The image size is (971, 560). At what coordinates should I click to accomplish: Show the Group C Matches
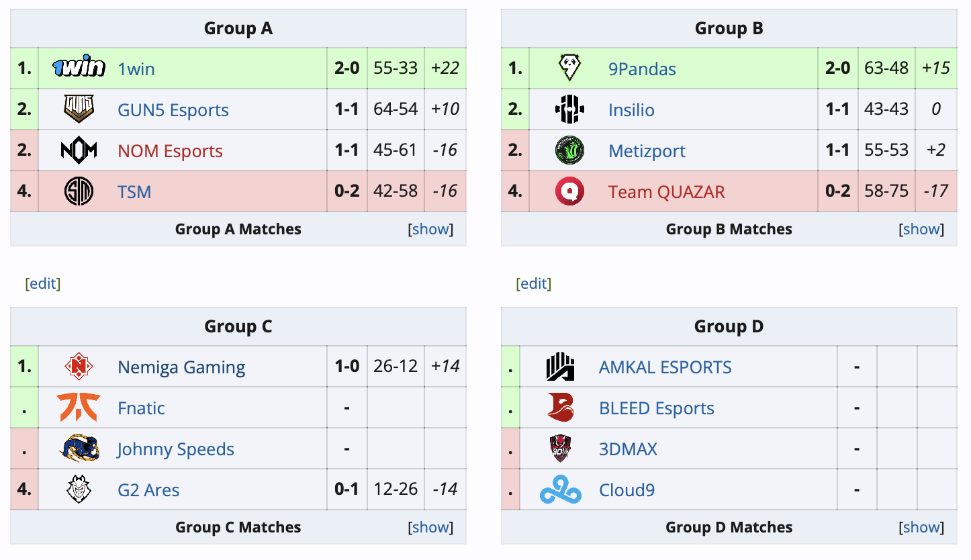coord(430,526)
